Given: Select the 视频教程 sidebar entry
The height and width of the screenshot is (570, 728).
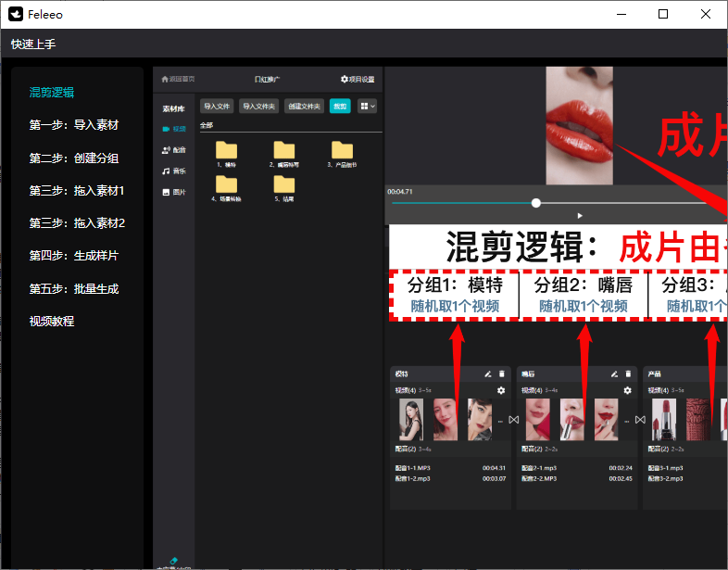Looking at the screenshot, I should (52, 322).
